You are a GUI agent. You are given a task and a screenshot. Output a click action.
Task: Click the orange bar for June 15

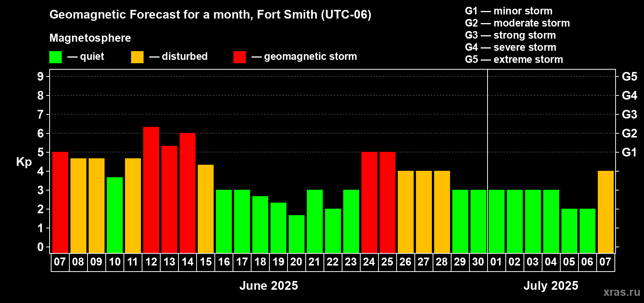tap(206, 209)
